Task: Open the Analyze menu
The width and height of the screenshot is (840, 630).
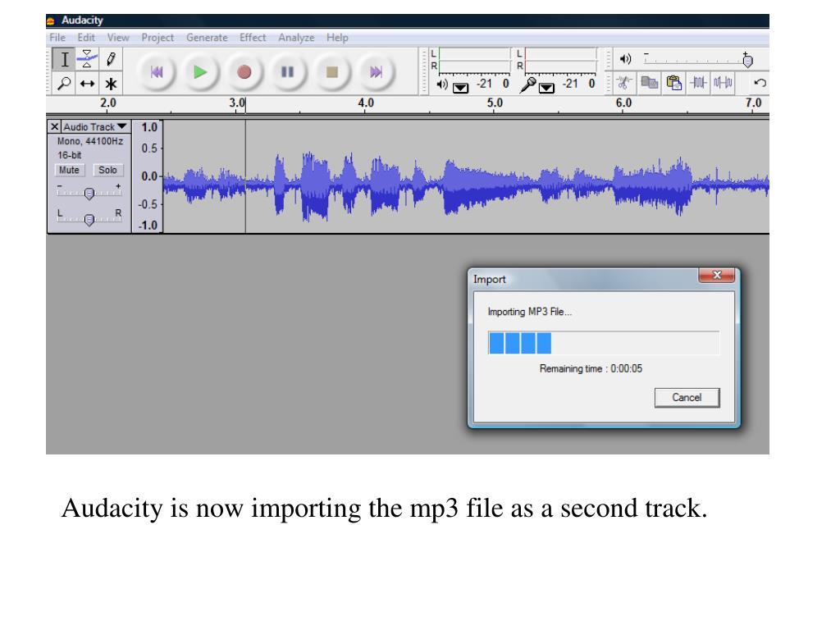Action: click(x=296, y=38)
